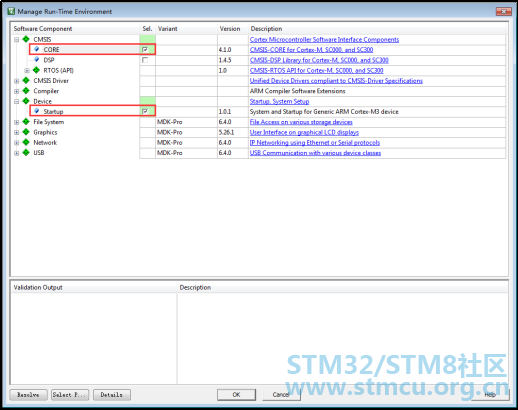The width and height of the screenshot is (518, 410).
Task: Open the Unified Device Drivers link
Action: 336,81
